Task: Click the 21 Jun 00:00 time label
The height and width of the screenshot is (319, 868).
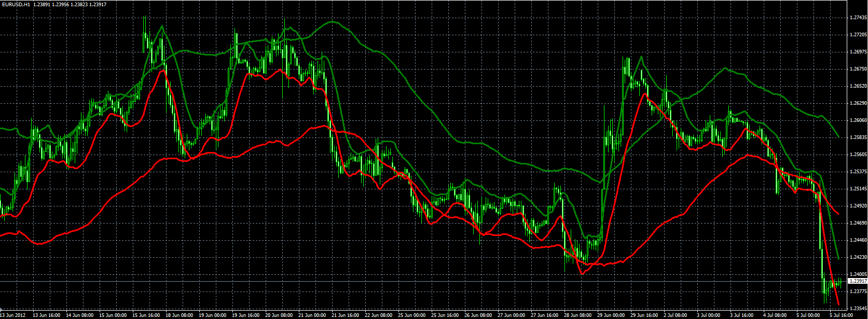Action: coord(312,315)
